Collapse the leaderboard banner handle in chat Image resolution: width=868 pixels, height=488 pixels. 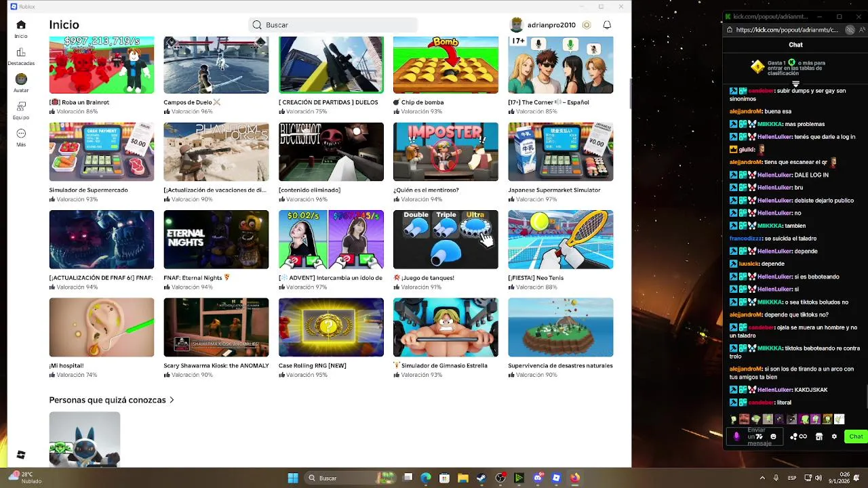795,84
